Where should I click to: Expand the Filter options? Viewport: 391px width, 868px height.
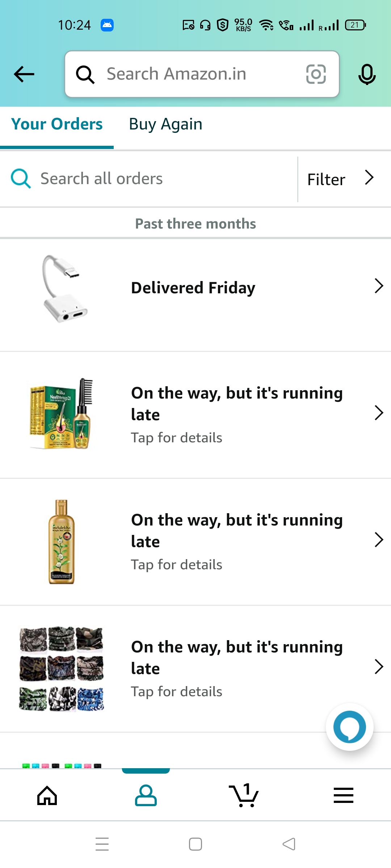pyautogui.click(x=340, y=179)
